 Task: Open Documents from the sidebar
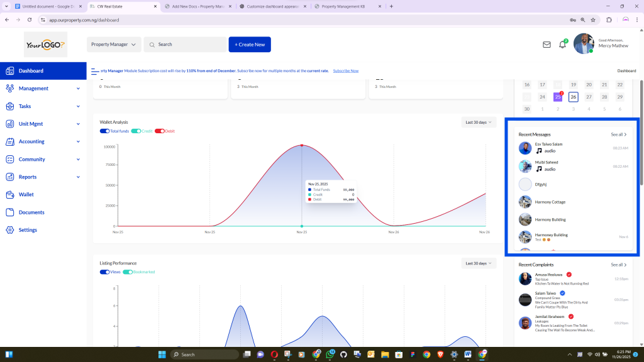31,212
